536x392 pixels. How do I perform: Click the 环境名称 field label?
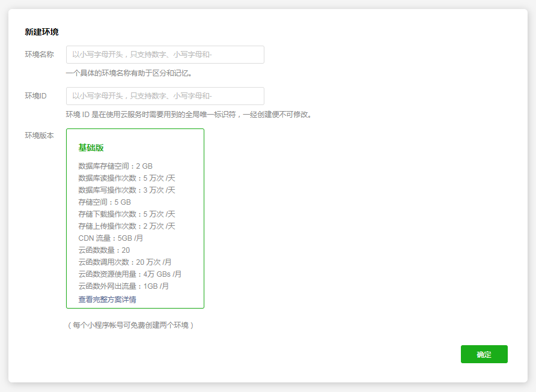click(39, 55)
